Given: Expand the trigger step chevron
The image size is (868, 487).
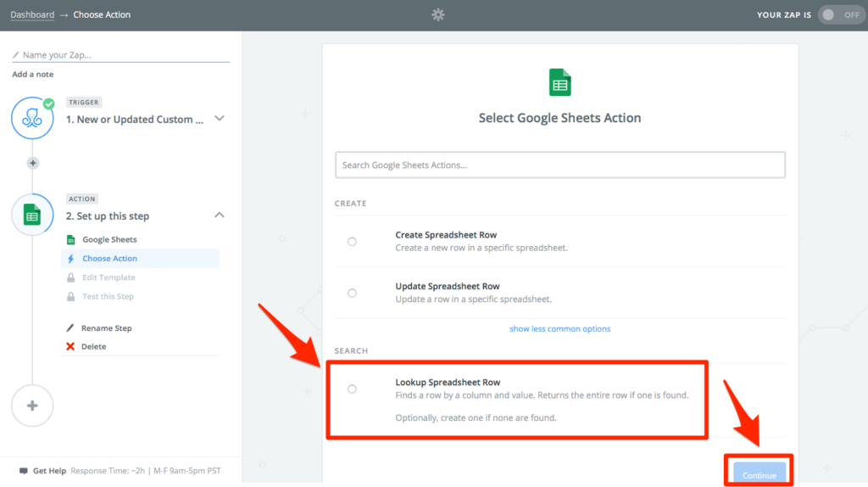Looking at the screenshot, I should click(220, 119).
